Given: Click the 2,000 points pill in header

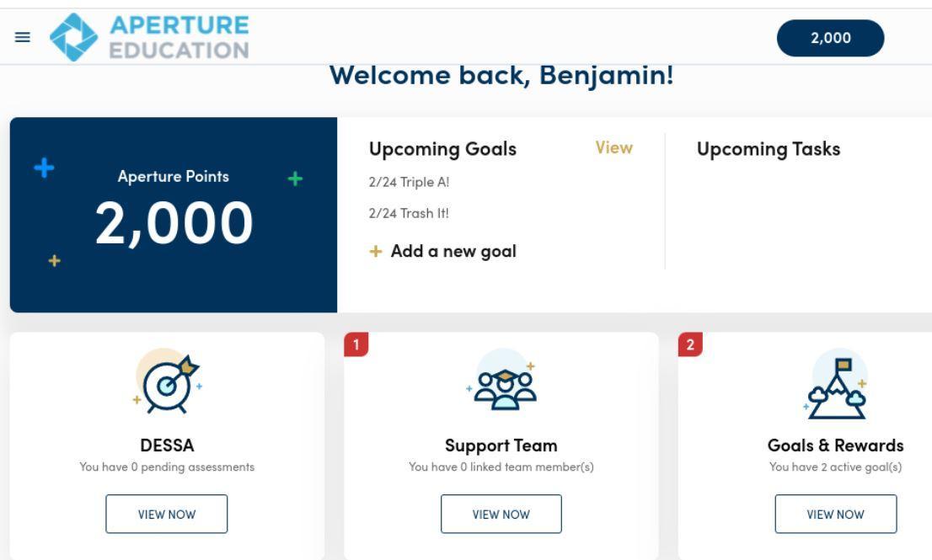Looking at the screenshot, I should tap(830, 38).
